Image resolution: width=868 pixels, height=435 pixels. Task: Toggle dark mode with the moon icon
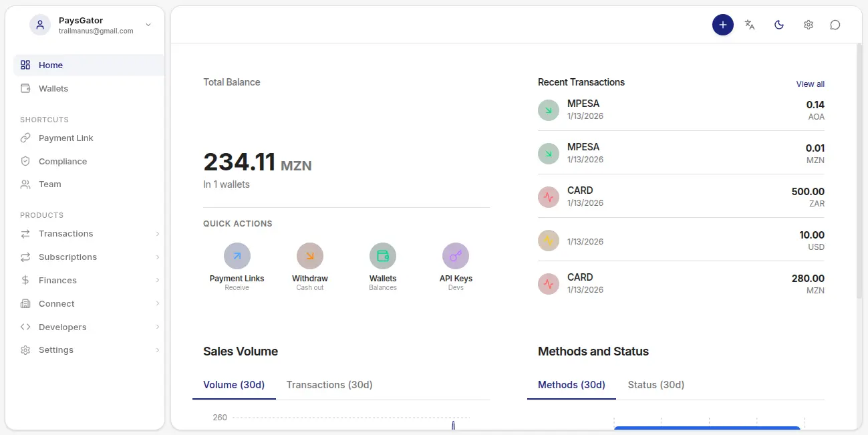pyautogui.click(x=778, y=24)
